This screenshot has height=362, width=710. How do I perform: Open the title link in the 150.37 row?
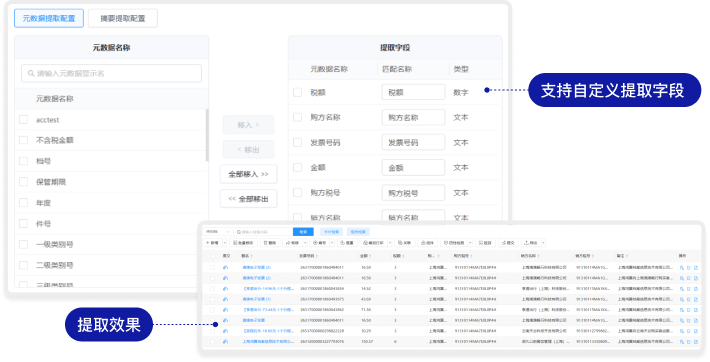[268, 342]
